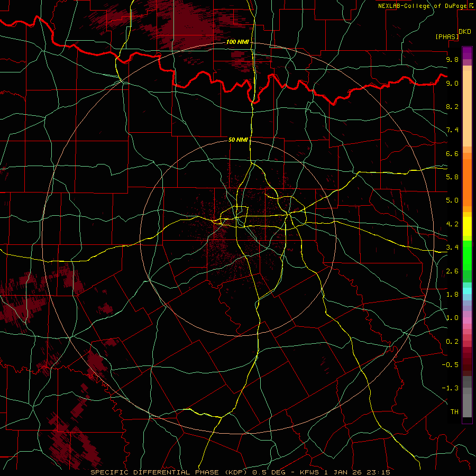Select the 9.8 scale value
476x476 pixels.
tap(452, 59)
